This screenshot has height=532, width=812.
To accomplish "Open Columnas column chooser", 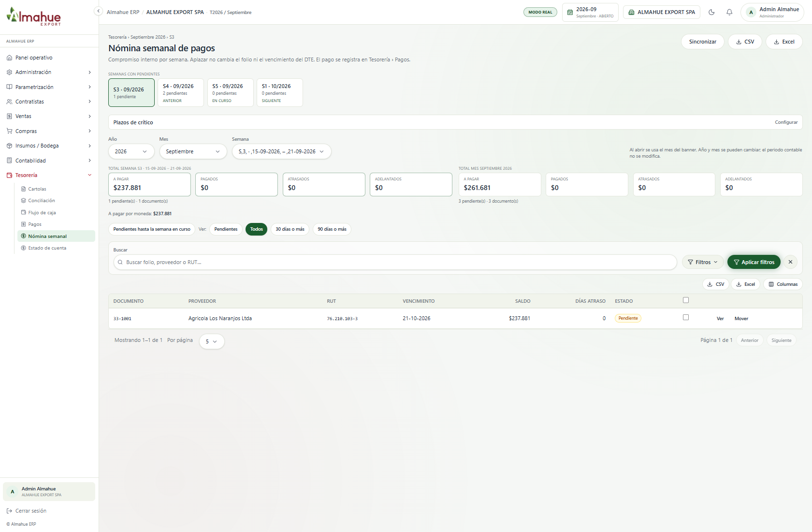I will [x=783, y=284].
